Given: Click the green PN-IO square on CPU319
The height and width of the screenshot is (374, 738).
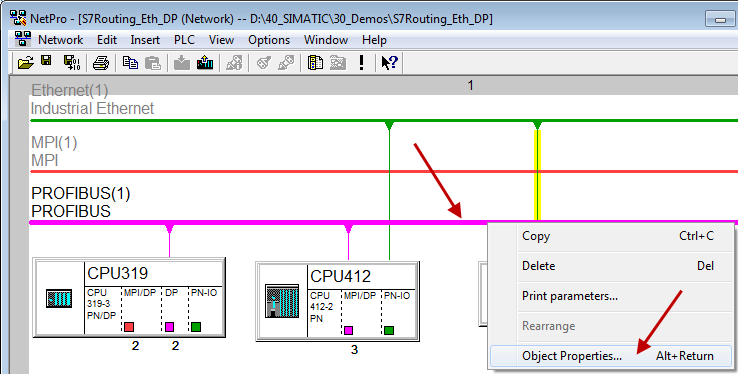Looking at the screenshot, I should [196, 326].
